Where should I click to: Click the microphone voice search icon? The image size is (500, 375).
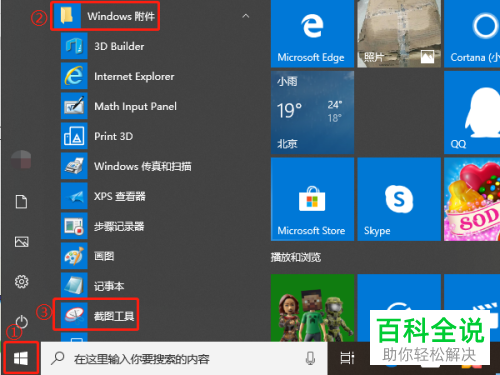[310, 358]
